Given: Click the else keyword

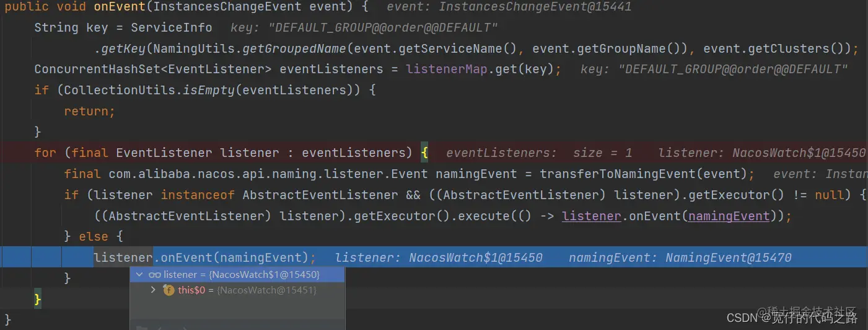Looking at the screenshot, I should [94, 236].
